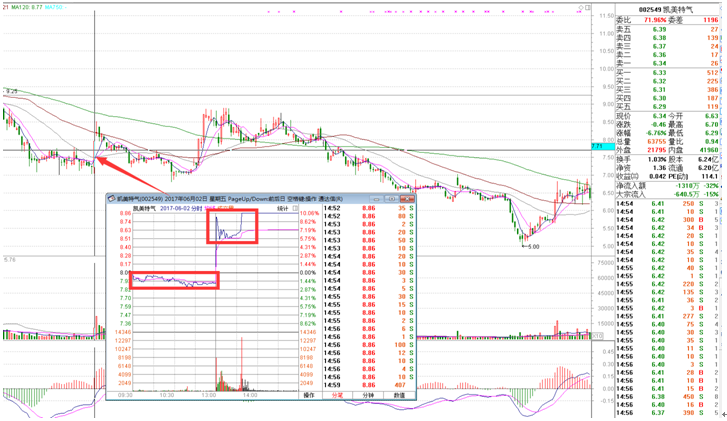Viewport: 727px width, 421px height.
Task: Select the 14:56 tick row with volume 100 in popup
Action: click(x=369, y=344)
